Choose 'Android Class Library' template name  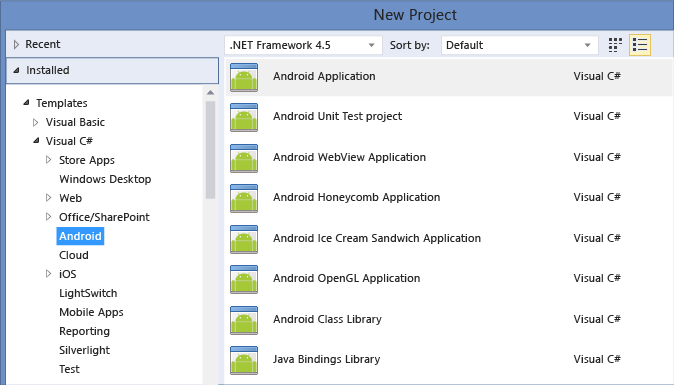(x=327, y=319)
